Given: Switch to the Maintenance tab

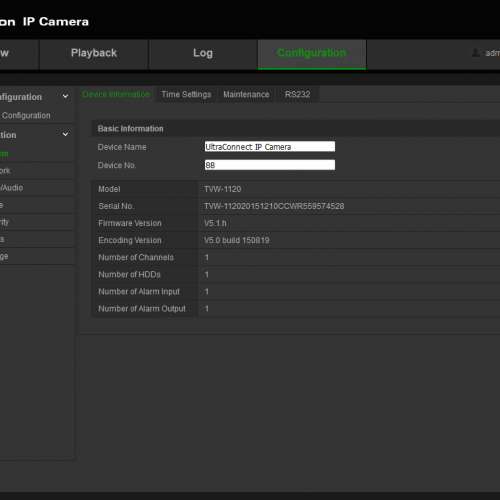Looking at the screenshot, I should pyautogui.click(x=246, y=95).
